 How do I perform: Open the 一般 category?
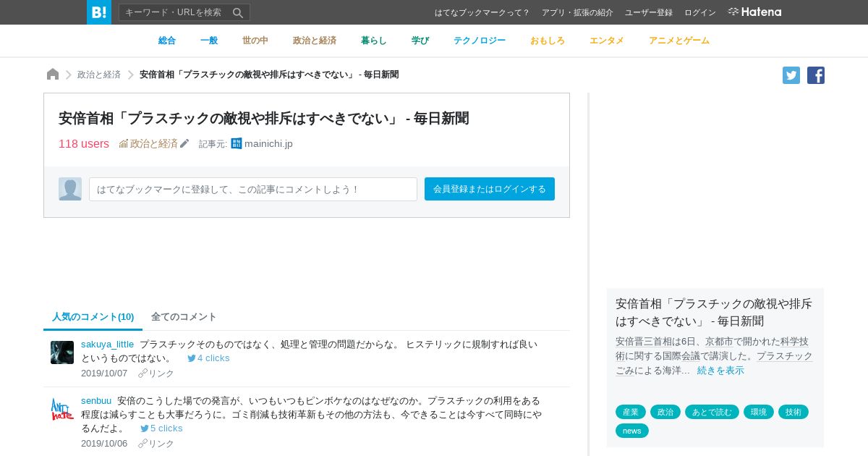[x=209, y=41]
